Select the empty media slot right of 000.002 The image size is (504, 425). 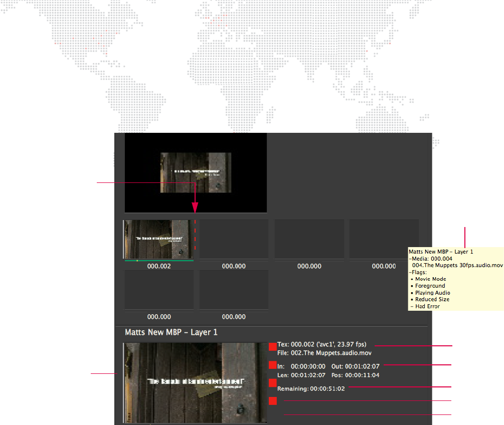tap(234, 240)
